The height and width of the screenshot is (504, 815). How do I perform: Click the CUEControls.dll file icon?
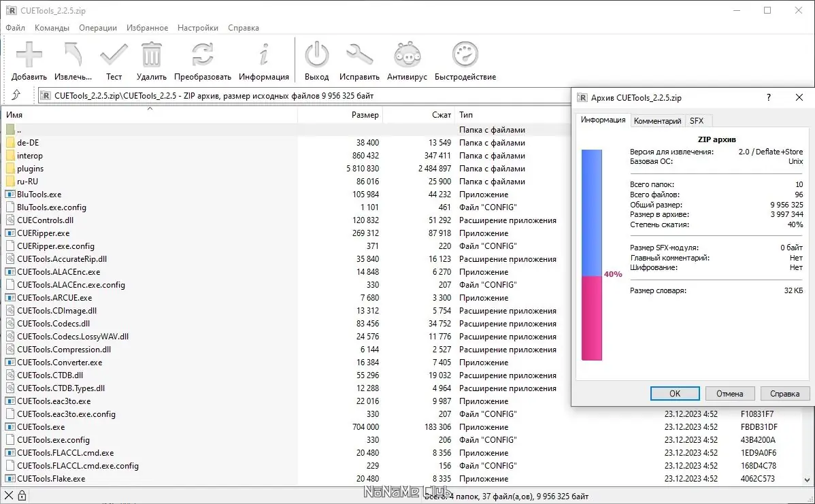10,220
